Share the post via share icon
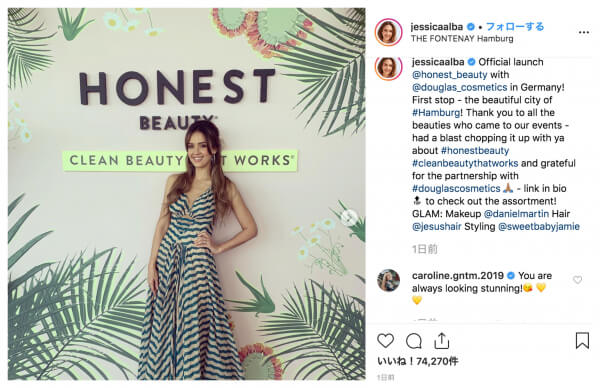The height and width of the screenshot is (388, 600). (442, 340)
